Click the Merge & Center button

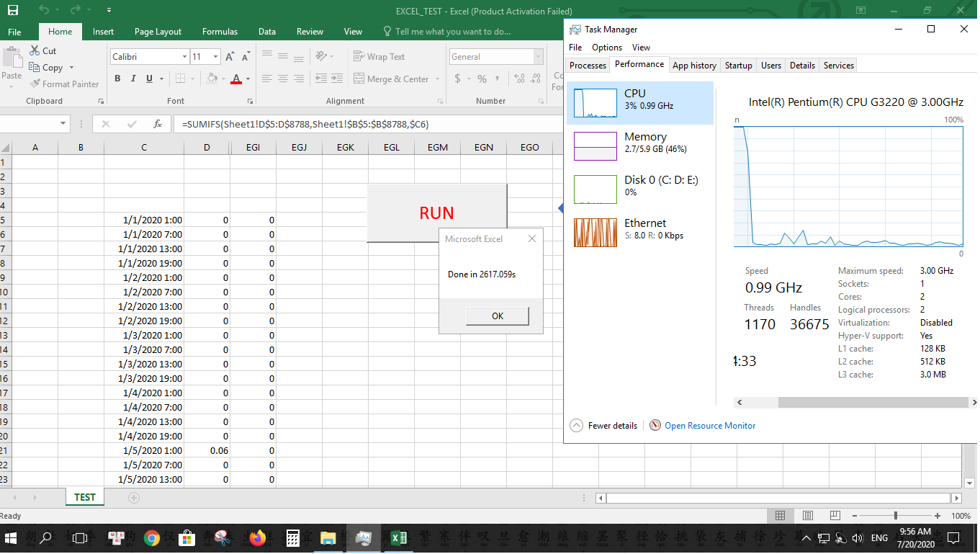[x=392, y=79]
